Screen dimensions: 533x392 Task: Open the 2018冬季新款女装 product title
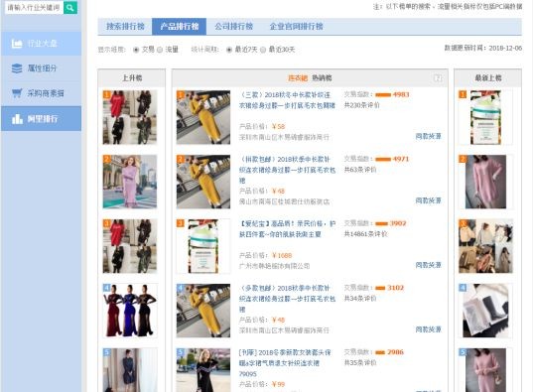pyautogui.click(x=285, y=363)
